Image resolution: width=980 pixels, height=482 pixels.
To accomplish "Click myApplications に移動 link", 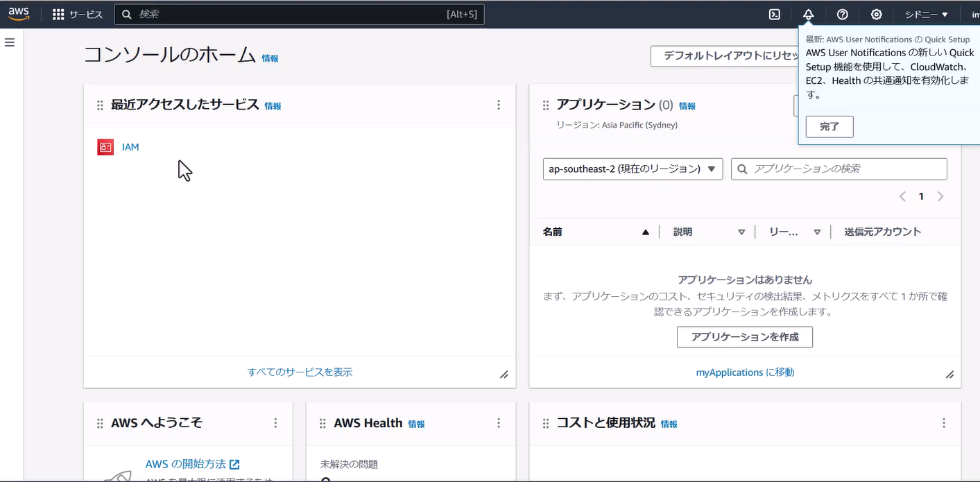I will coord(745,372).
